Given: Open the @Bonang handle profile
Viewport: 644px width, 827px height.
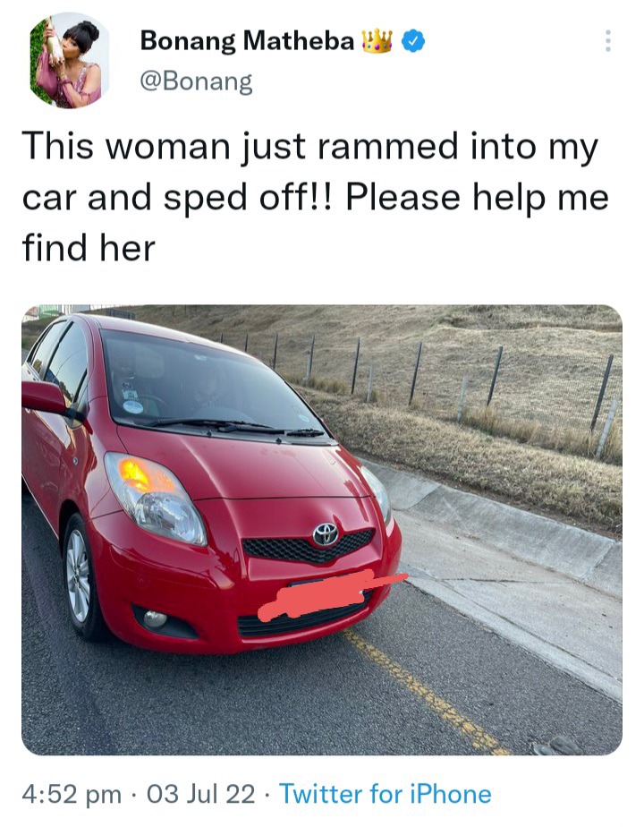Looking at the screenshot, I should point(196,81).
